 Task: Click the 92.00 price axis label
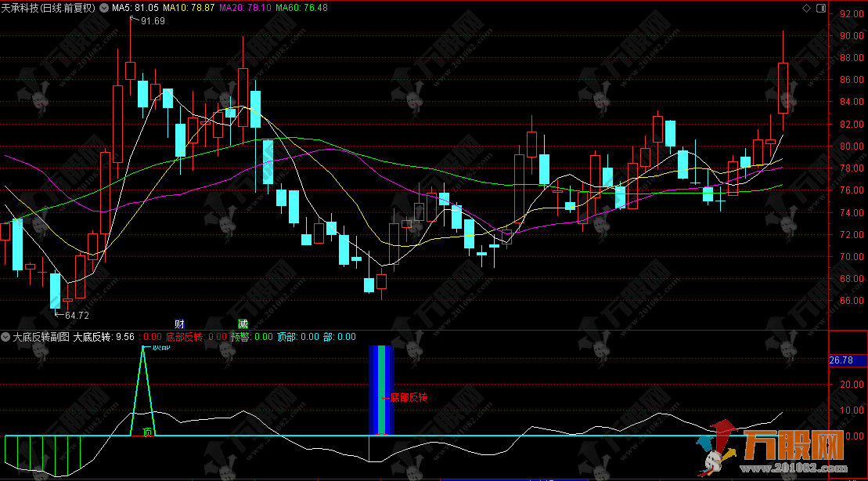tap(852, 14)
